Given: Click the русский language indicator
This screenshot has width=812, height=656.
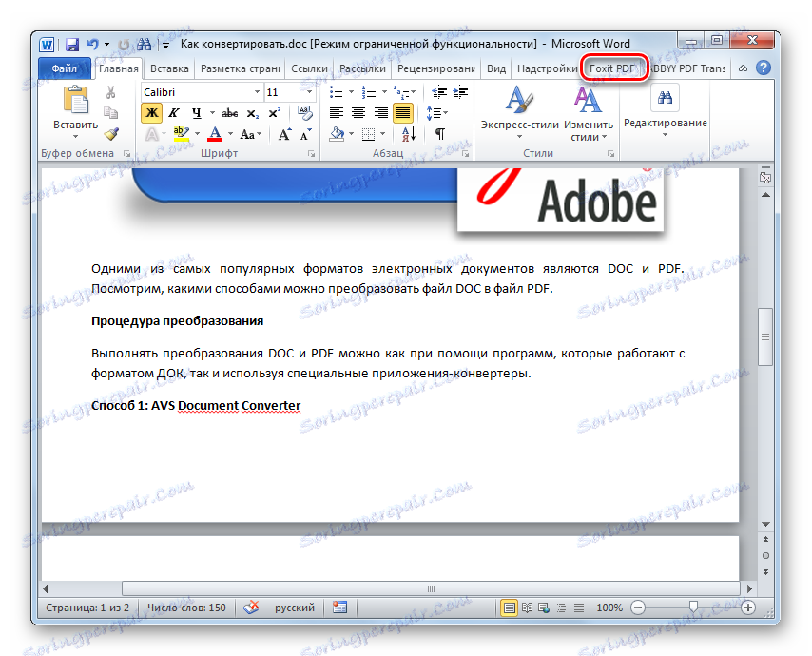Looking at the screenshot, I should point(294,608).
